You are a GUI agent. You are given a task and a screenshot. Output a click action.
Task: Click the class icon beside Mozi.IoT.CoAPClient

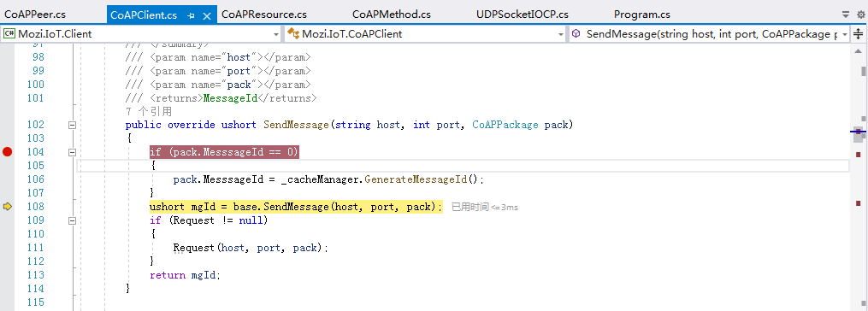[292, 34]
